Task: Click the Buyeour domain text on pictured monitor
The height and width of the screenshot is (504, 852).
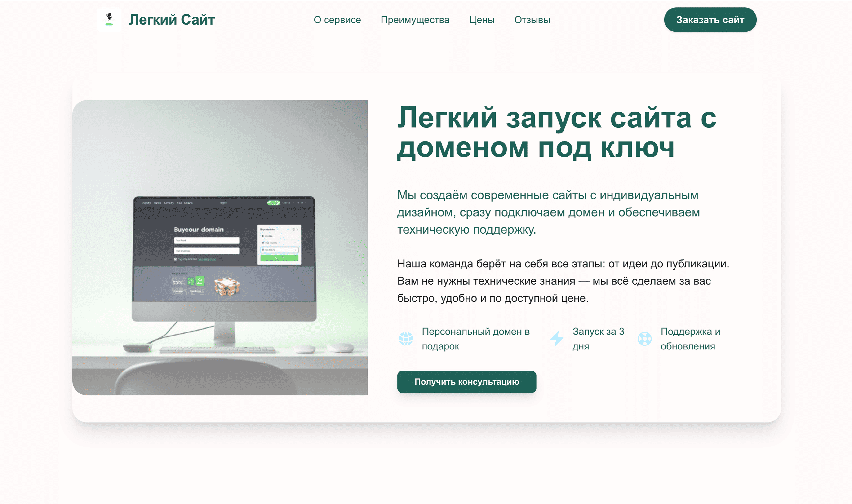Action: [x=199, y=230]
